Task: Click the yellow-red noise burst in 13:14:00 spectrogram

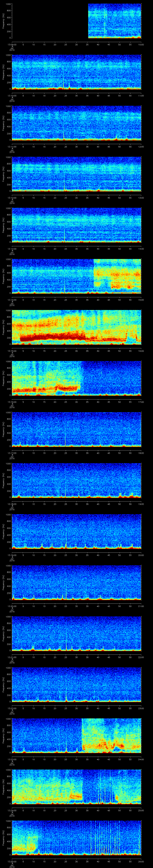Action: pos(118,276)
